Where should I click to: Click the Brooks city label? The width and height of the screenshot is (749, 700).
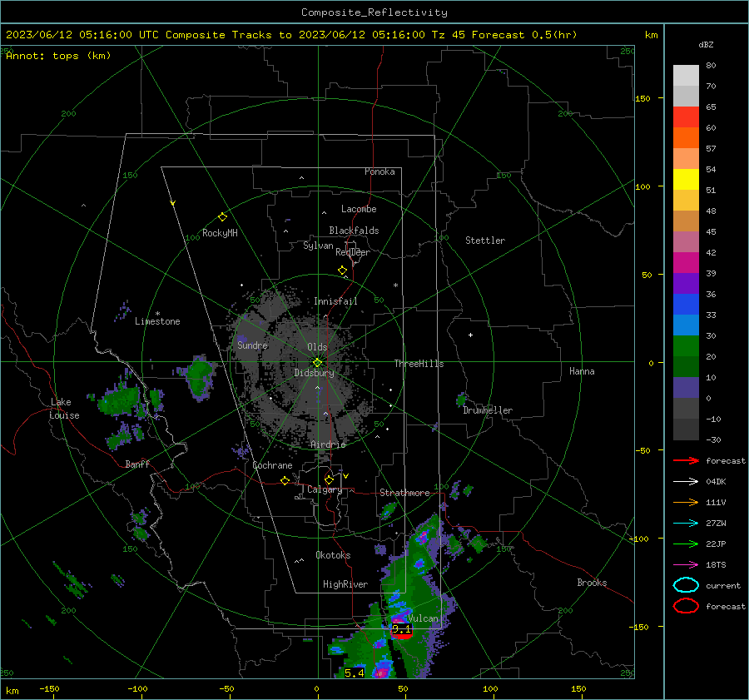[592, 583]
